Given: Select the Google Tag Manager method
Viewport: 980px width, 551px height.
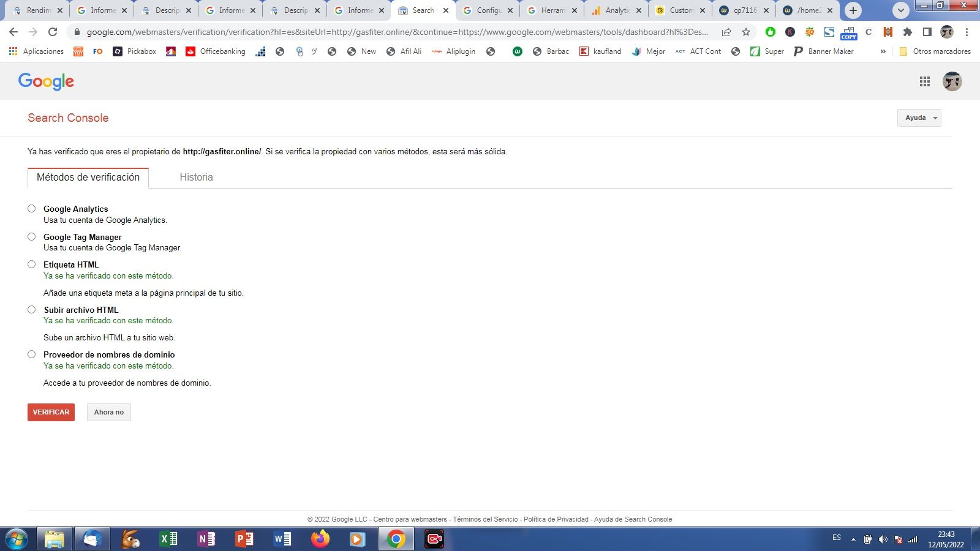Looking at the screenshot, I should tap(31, 237).
